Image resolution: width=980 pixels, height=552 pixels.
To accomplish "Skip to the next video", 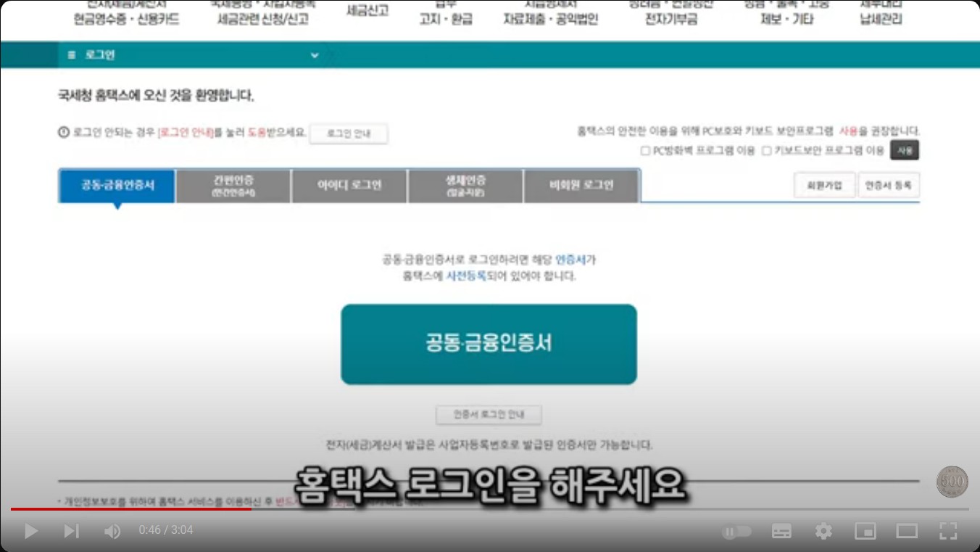I will (71, 531).
